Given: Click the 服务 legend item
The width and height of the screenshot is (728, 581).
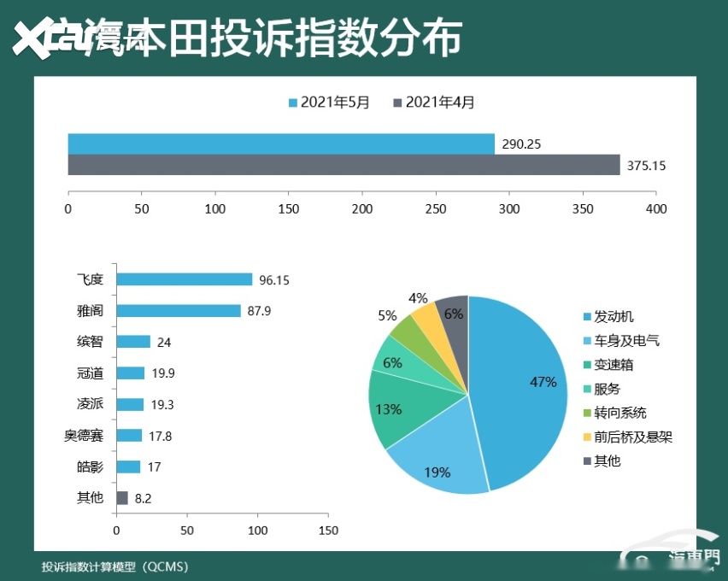Looking at the screenshot, I should (607, 389).
